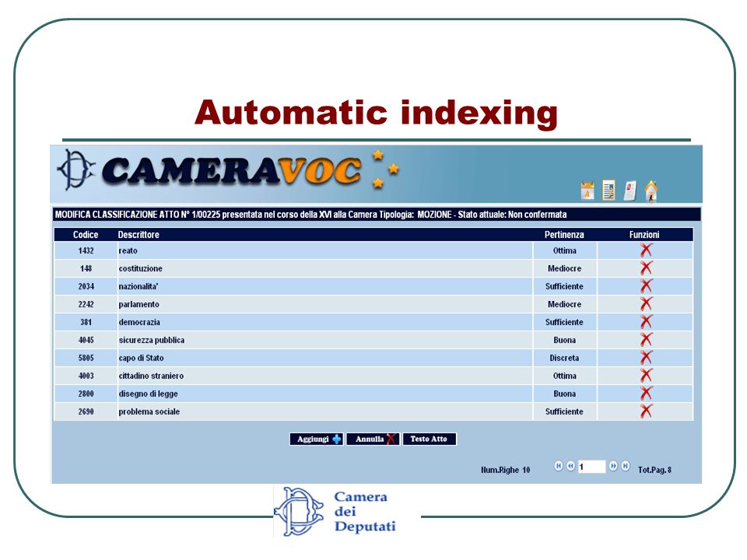Click 'Sufficiente' relevance in the democrazia row
Screen dimensions: 747x560
[x=565, y=322]
